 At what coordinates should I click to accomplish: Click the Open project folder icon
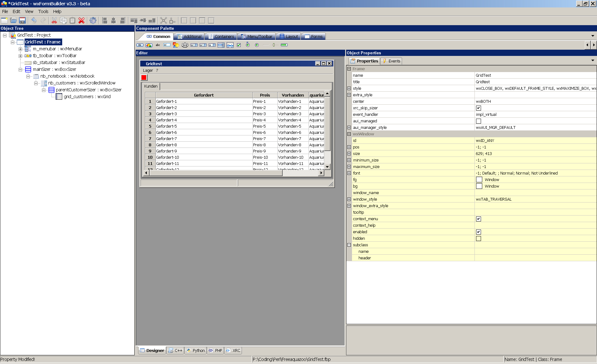coord(13,20)
